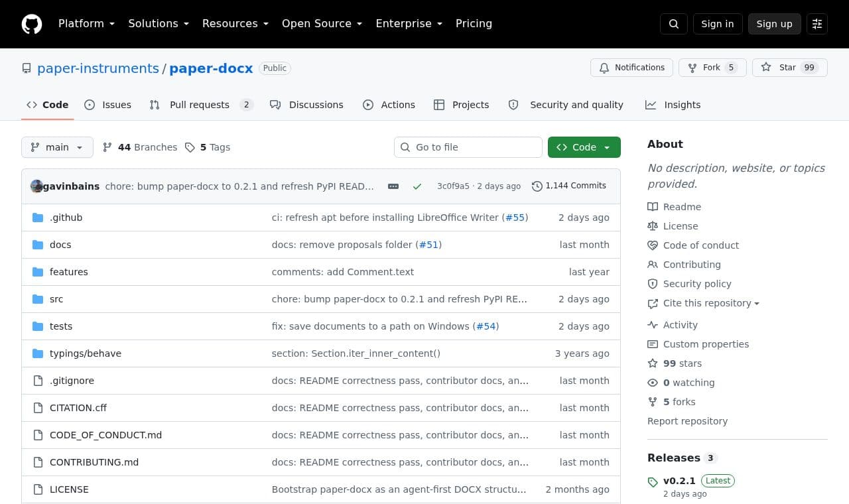Open the Open Source dropdown
Image resolution: width=849 pixels, height=504 pixels.
pyautogui.click(x=322, y=24)
